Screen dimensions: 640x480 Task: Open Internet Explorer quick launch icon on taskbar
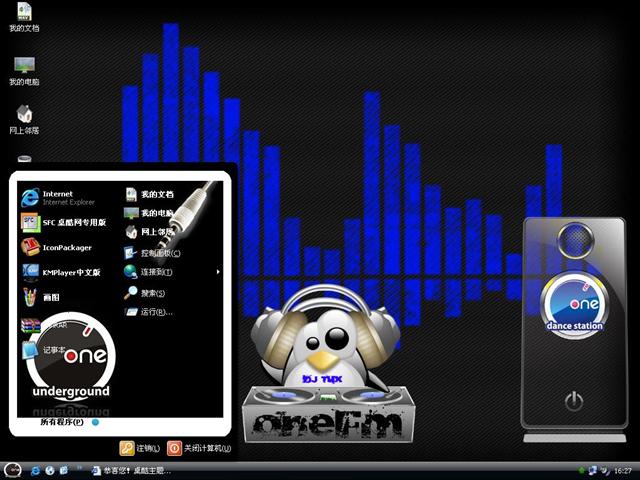36,471
